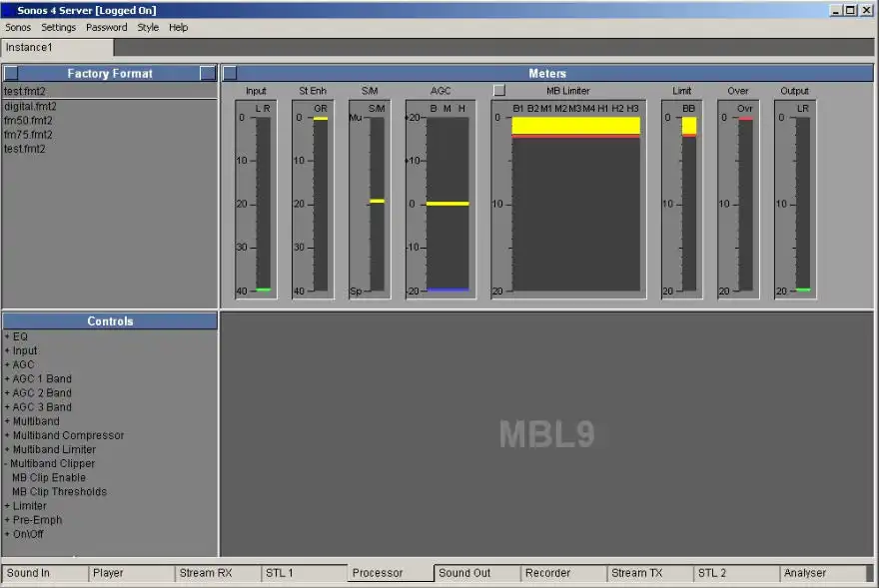Click the AGC B M H meter
Screen dimensions: 879x588
[440, 200]
